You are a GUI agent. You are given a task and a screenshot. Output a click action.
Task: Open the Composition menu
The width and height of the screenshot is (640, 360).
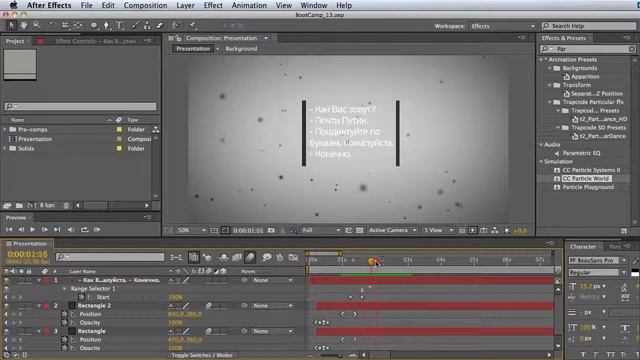[x=145, y=5]
